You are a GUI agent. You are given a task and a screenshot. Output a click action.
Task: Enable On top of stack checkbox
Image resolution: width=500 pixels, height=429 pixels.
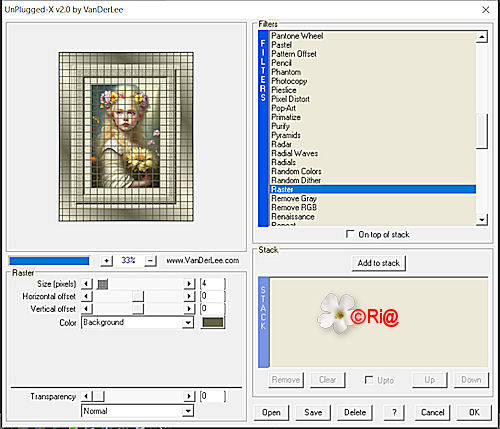[350, 234]
